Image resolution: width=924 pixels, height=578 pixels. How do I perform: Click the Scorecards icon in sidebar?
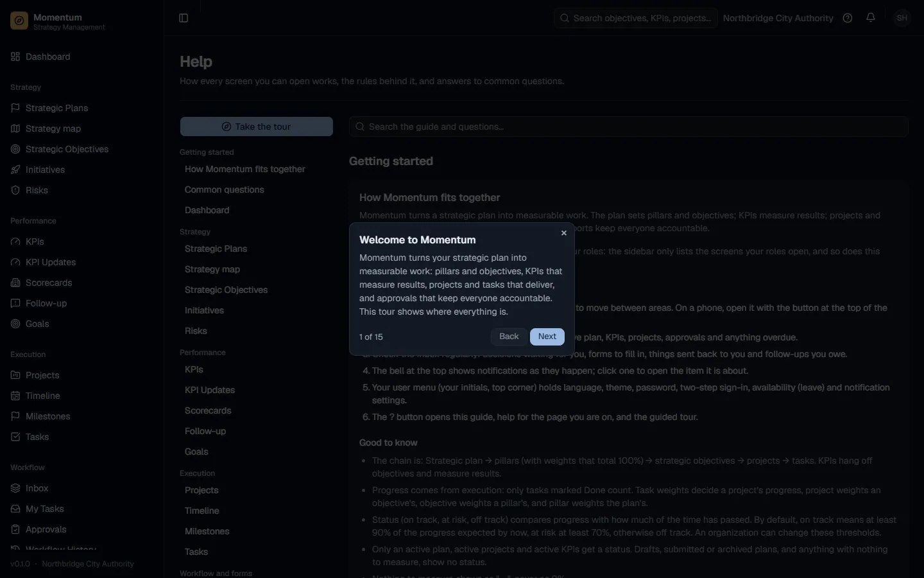pyautogui.click(x=15, y=283)
